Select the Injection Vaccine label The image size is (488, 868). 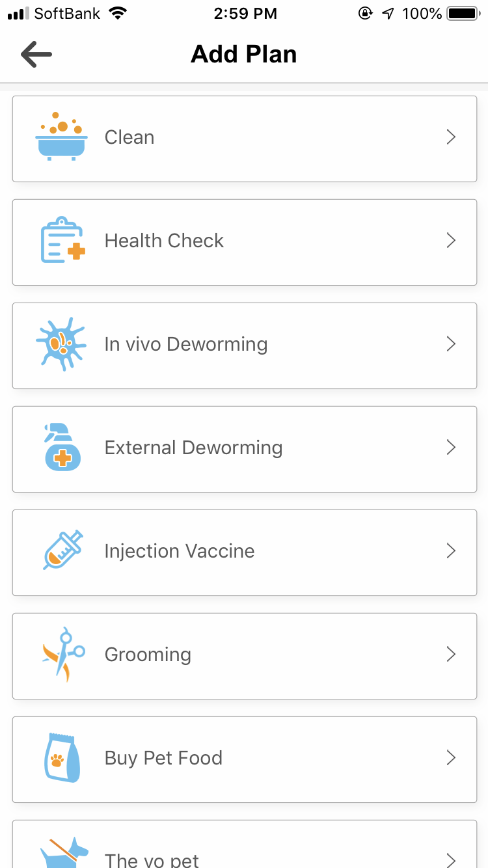click(x=180, y=551)
